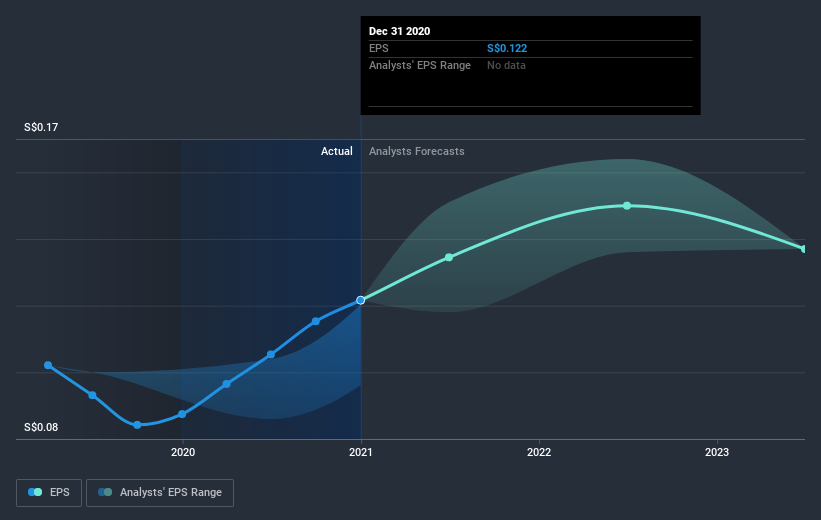Select the first EPS data point before 2020
The height and width of the screenshot is (520, 821).
(48, 365)
